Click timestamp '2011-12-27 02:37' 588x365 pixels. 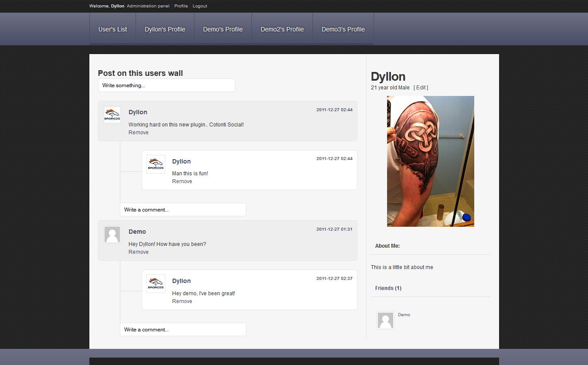pyautogui.click(x=334, y=279)
